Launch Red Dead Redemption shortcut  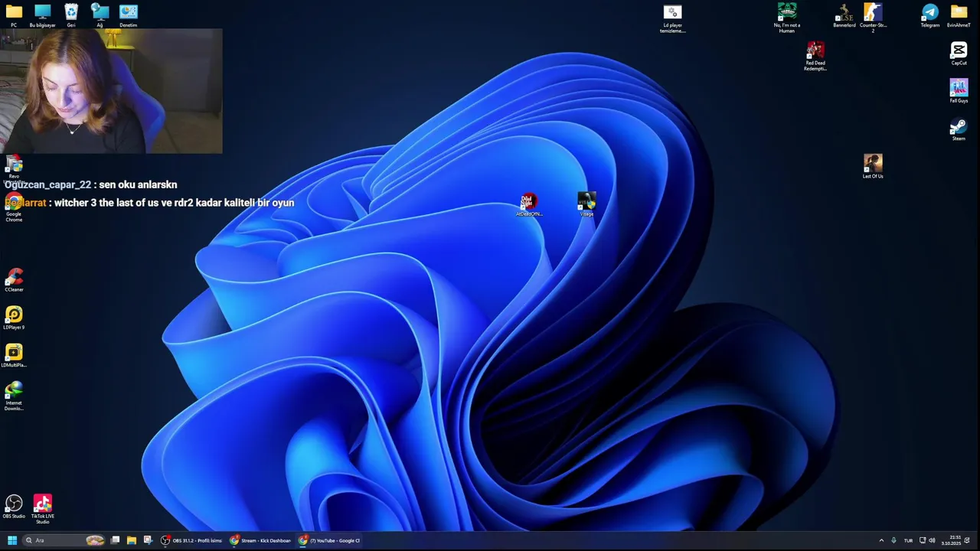pyautogui.click(x=815, y=56)
